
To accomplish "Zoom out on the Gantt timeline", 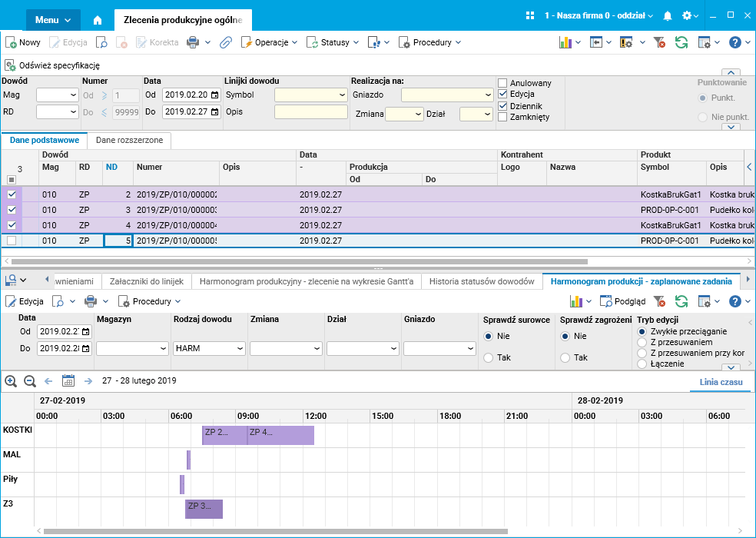I will 30,381.
